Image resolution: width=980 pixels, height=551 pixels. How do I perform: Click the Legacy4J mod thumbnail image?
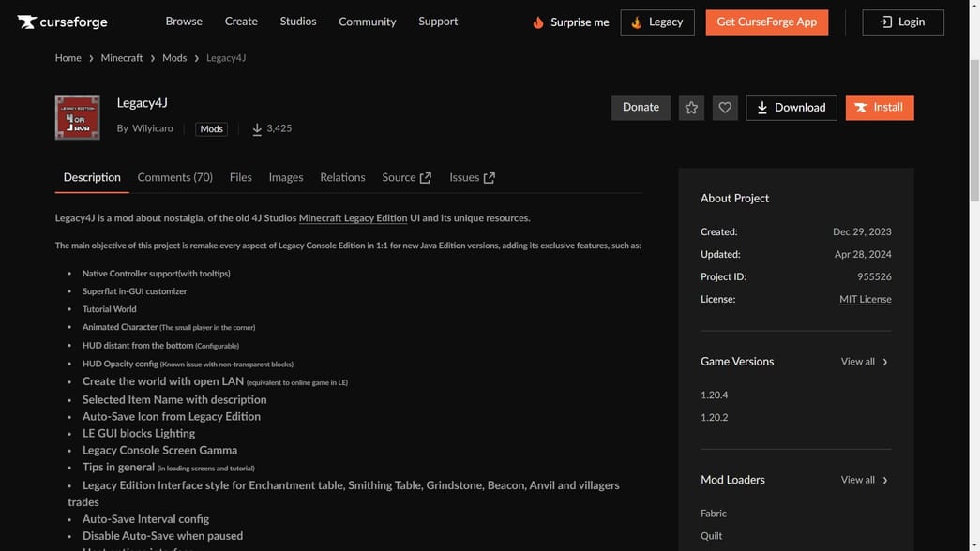(x=77, y=116)
